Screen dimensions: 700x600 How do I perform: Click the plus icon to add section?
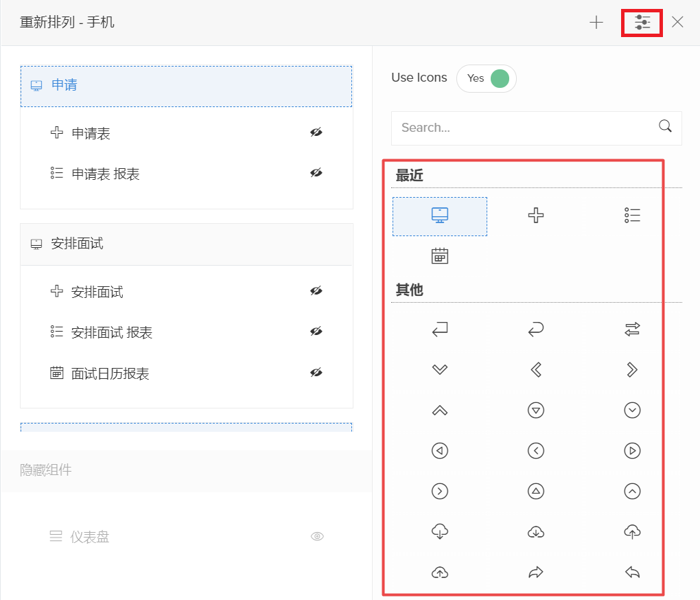[596, 23]
